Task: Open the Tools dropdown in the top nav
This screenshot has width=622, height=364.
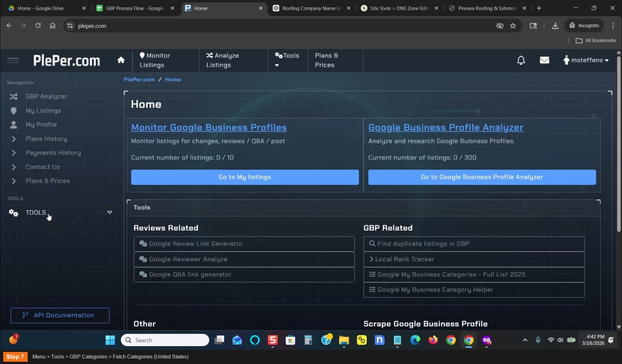Action: (x=288, y=60)
